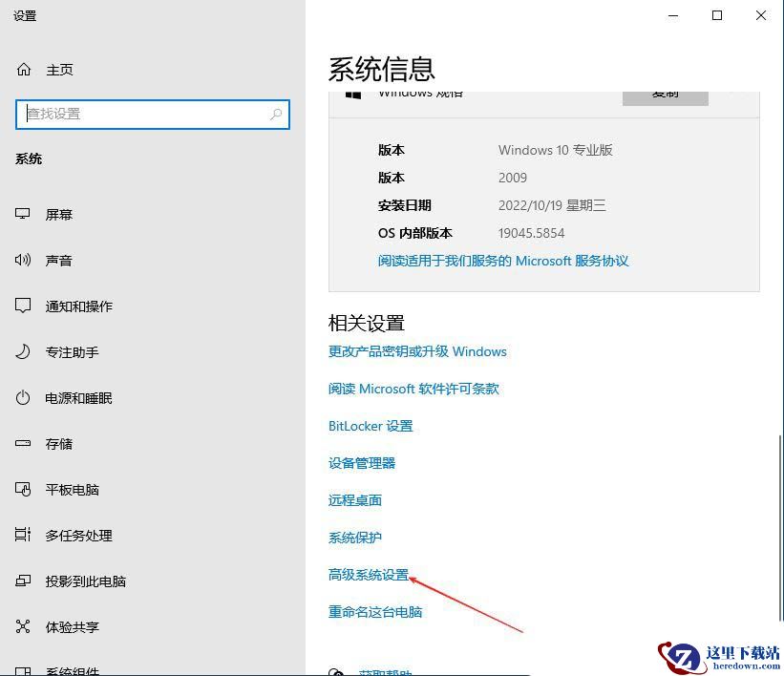Screen dimensions: 784x676
Task: Open 电源和睡眠 settings
Action: tap(79, 398)
